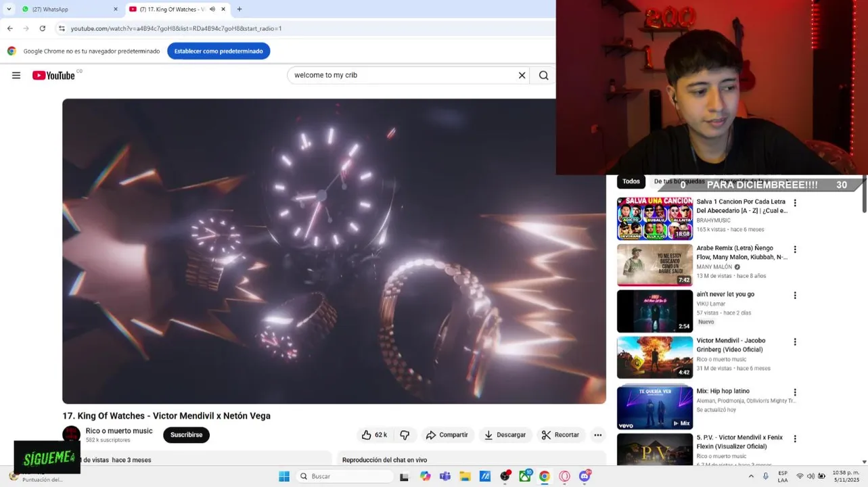
Task: Select the Todos filter chip
Action: tap(631, 181)
